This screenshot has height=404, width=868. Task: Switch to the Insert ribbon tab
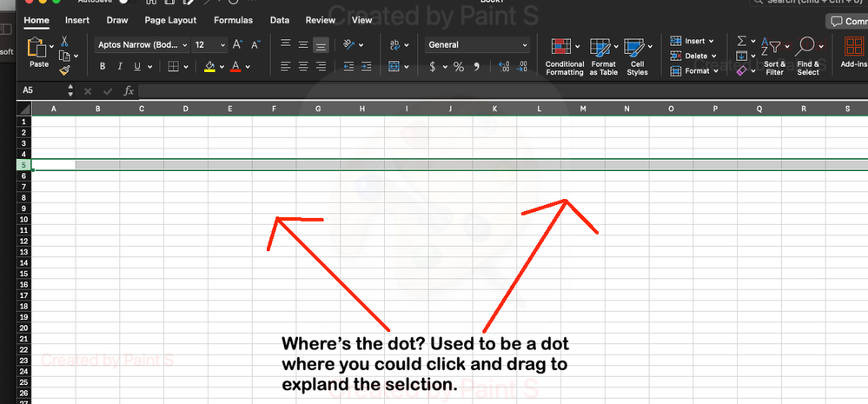77,21
